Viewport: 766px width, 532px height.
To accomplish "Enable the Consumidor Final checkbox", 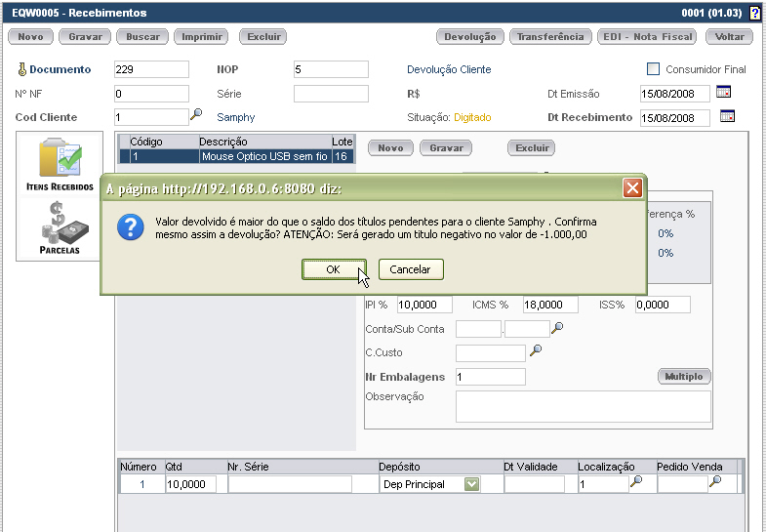I will tap(654, 69).
